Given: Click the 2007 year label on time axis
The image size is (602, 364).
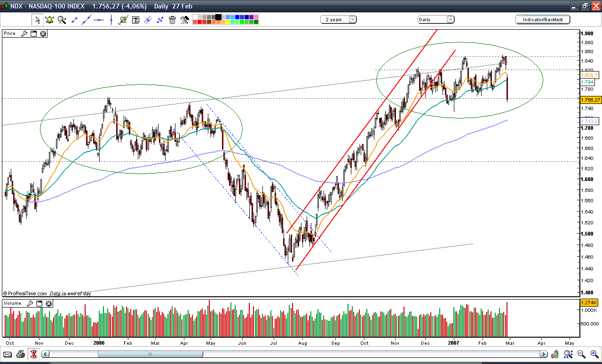Looking at the screenshot, I should click(454, 344).
